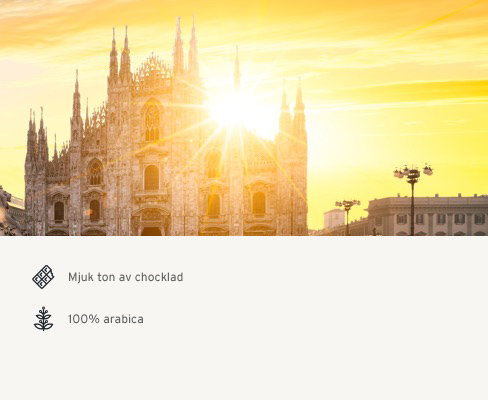This screenshot has height=400, width=488.
Task: Click the low arcaded building at the right
Action: [x=428, y=216]
